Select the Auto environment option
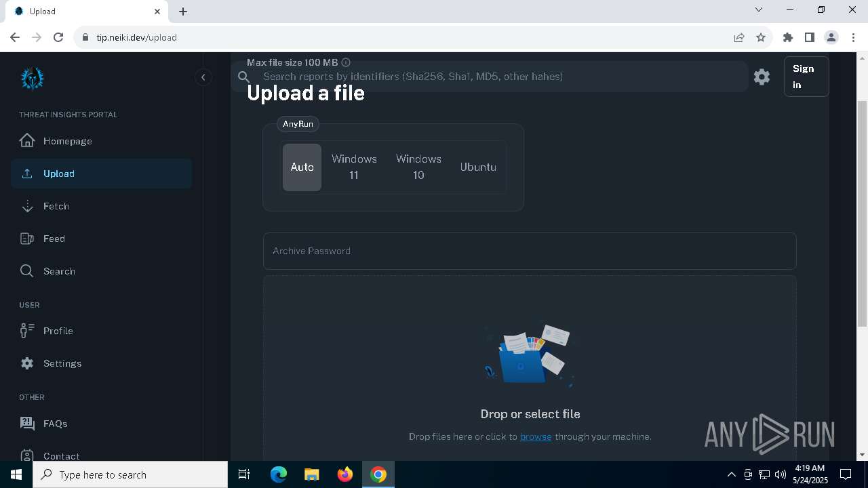868x488 pixels. (x=302, y=167)
